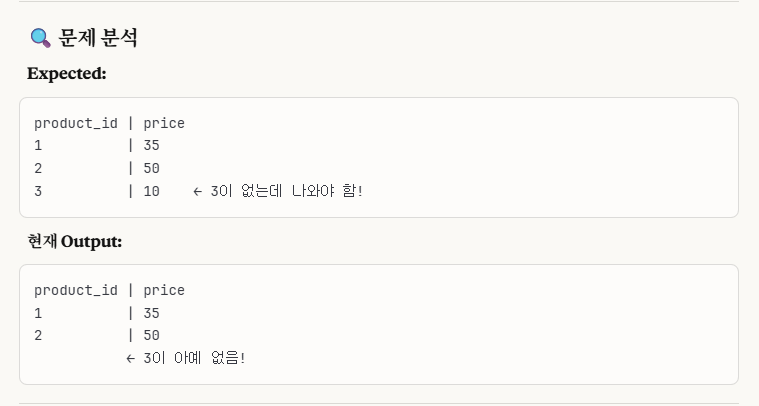
Task: Click the 아예 없음! comment text
Action: coord(210,358)
